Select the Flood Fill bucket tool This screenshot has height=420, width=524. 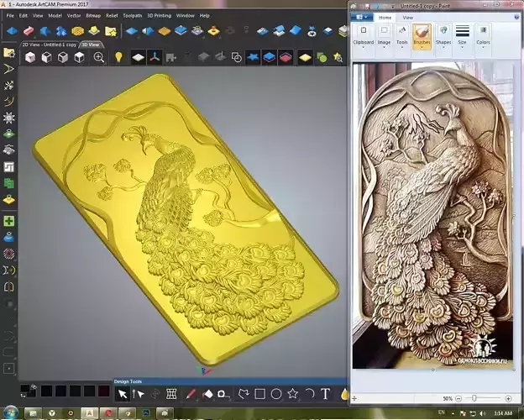pos(207,394)
